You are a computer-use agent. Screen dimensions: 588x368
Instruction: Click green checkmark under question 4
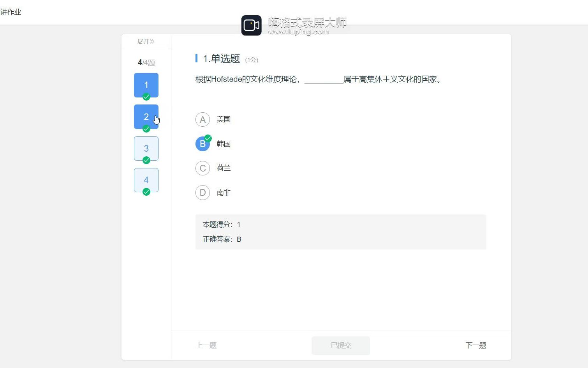146,191
